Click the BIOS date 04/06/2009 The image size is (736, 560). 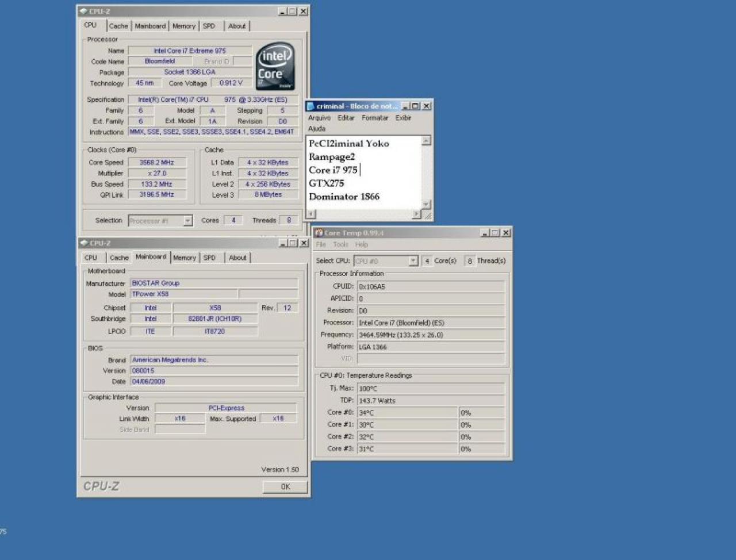pos(214,381)
